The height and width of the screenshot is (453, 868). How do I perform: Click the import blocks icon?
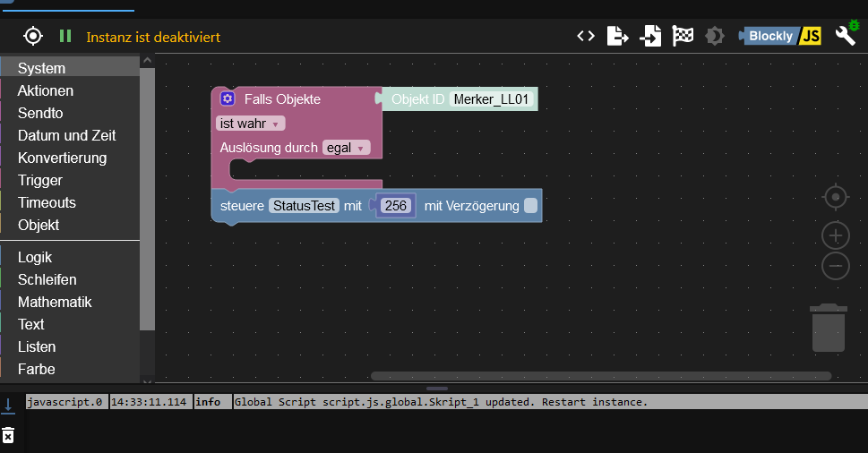pos(650,37)
